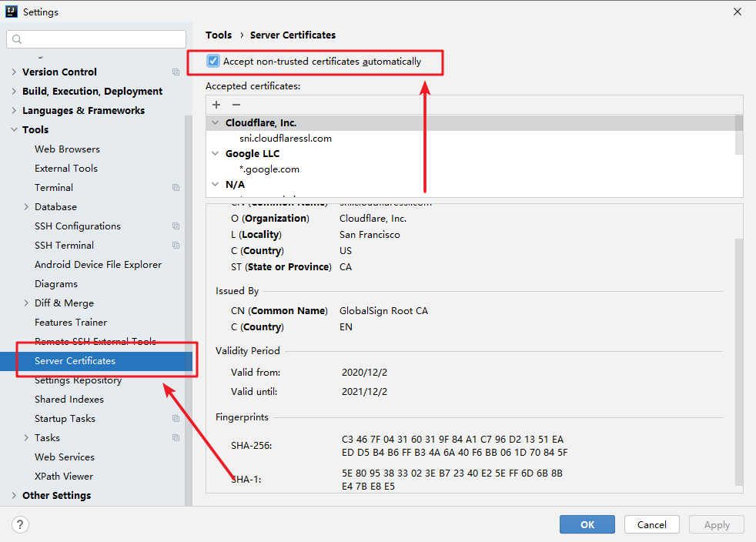Click the settings sidebar scrollbar
Screen dimensions: 756x542
coord(189,310)
